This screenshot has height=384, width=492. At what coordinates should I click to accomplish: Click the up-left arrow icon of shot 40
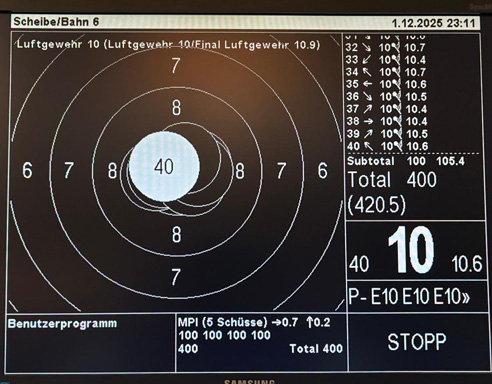(368, 146)
